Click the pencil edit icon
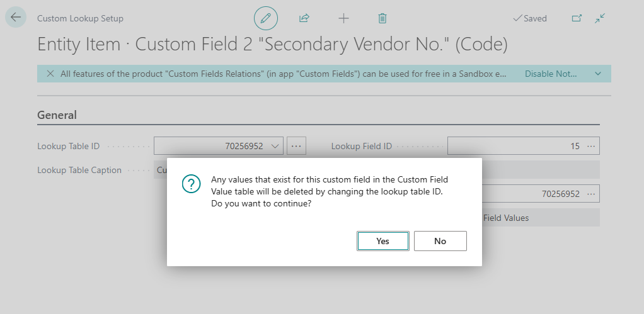644x314 pixels. (265, 18)
